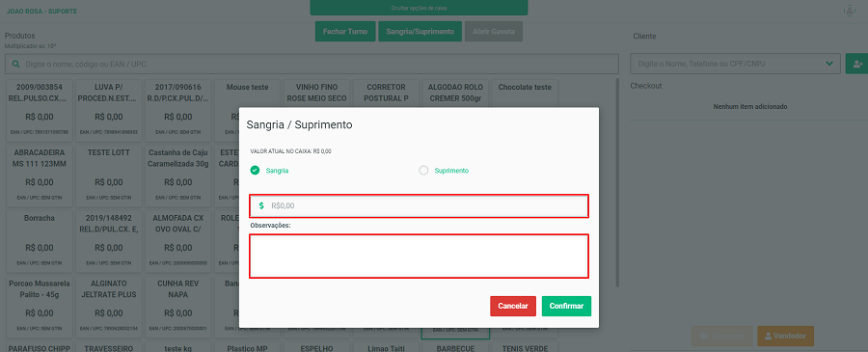This screenshot has width=868, height=352.
Task: Click the Fechar Turno button
Action: point(345,32)
